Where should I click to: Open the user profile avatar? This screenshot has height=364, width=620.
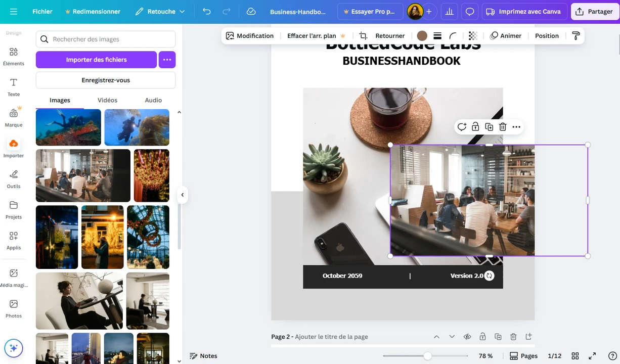pyautogui.click(x=415, y=12)
